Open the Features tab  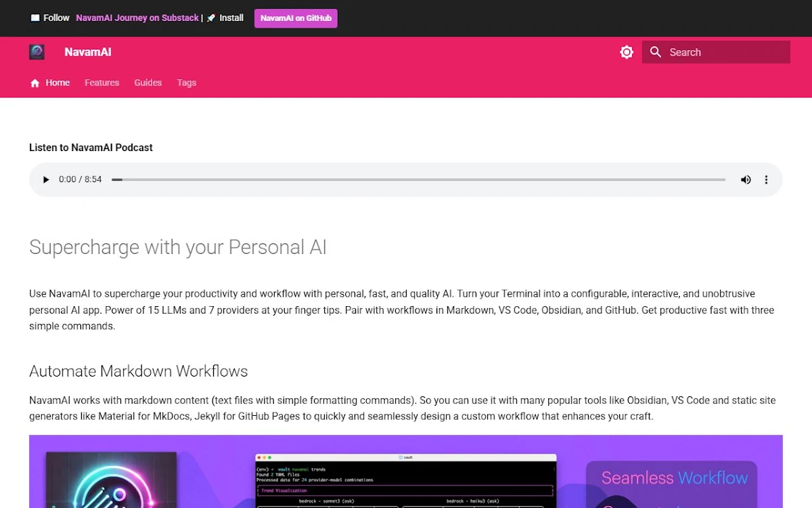point(101,83)
